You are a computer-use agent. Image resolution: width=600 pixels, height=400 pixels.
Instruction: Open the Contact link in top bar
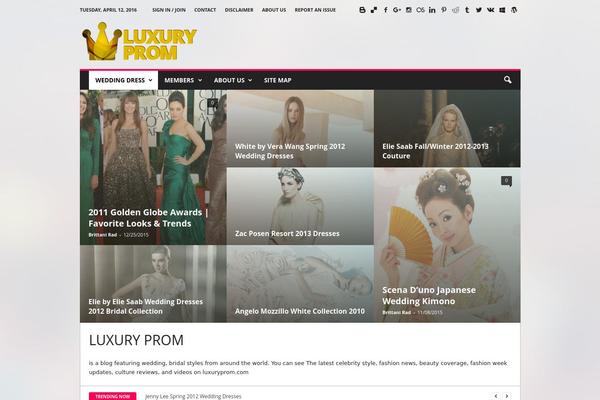[205, 10]
